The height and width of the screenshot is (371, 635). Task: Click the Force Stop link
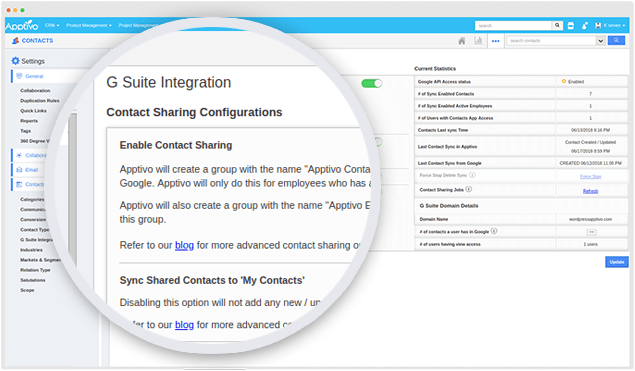click(590, 177)
